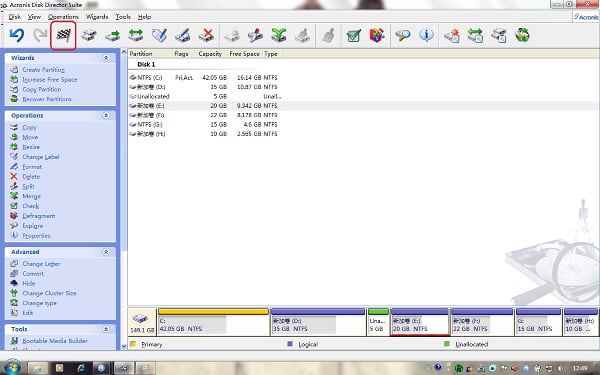Choose Merge in Operations panel
This screenshot has height=375, width=600.
31,196
